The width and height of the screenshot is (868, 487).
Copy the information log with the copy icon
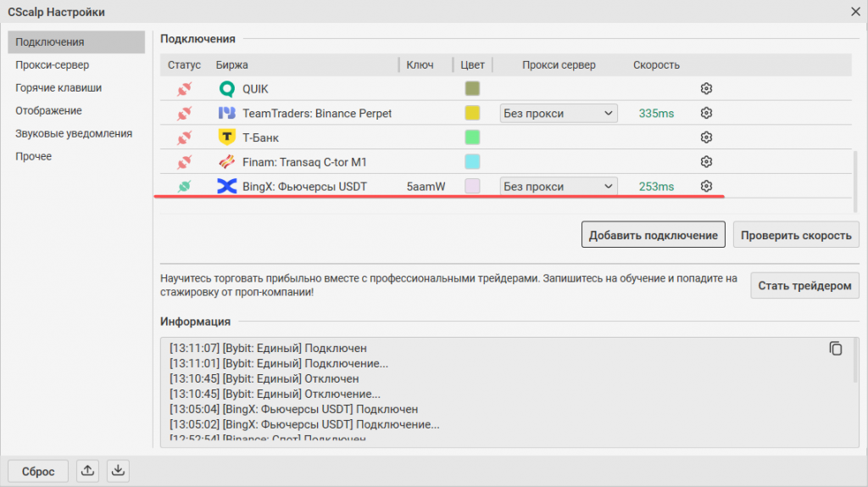(836, 349)
